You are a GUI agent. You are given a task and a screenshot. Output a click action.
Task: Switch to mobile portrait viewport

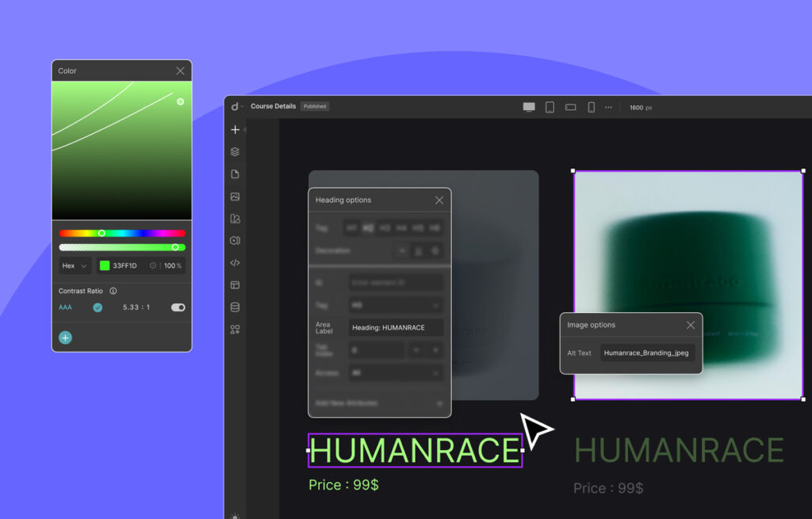pos(591,107)
